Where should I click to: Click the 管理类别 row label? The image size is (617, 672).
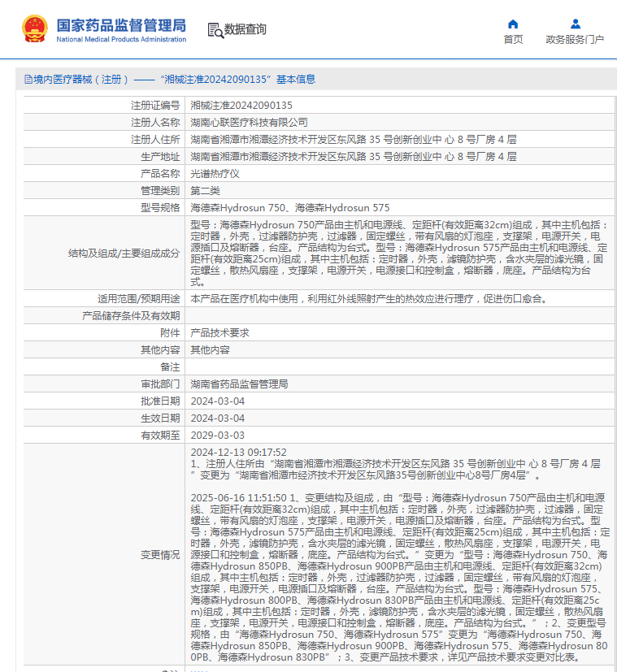(x=160, y=191)
